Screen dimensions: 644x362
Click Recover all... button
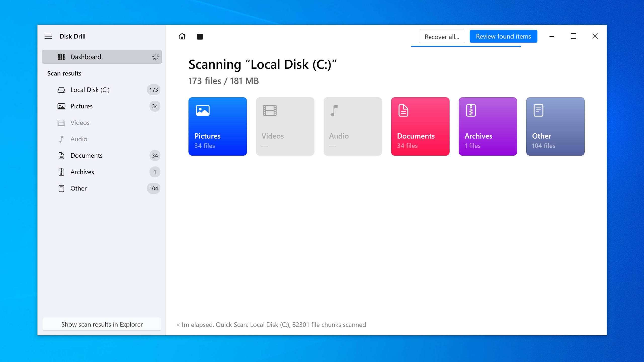coord(442,37)
